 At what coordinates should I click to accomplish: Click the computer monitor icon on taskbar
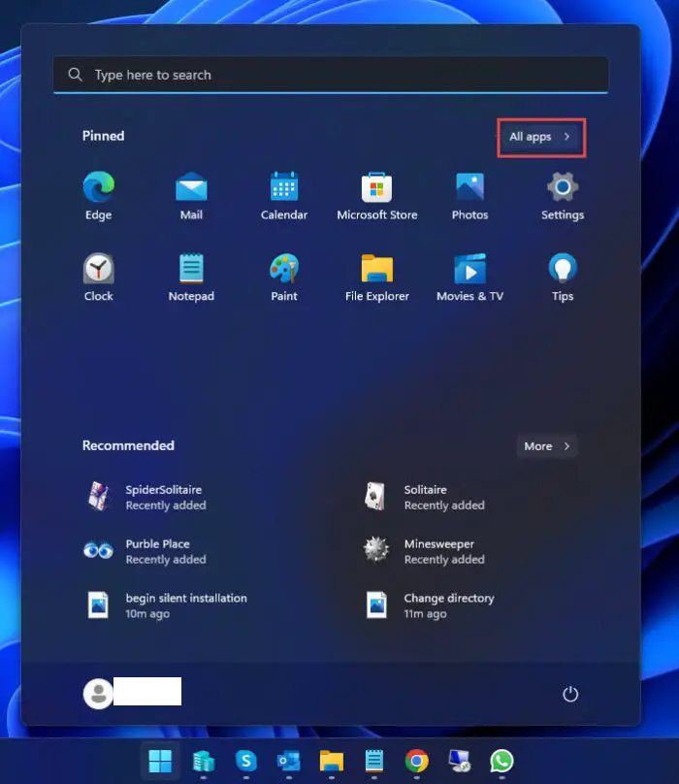pos(459,761)
